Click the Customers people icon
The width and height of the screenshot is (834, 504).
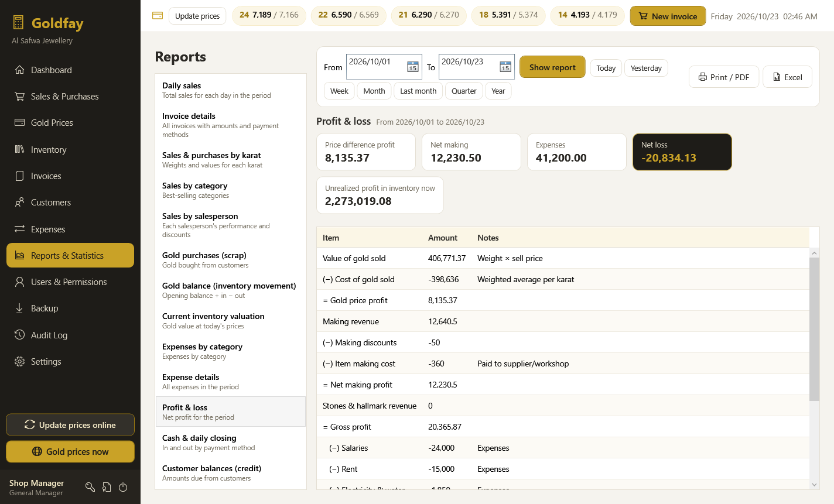tap(19, 203)
